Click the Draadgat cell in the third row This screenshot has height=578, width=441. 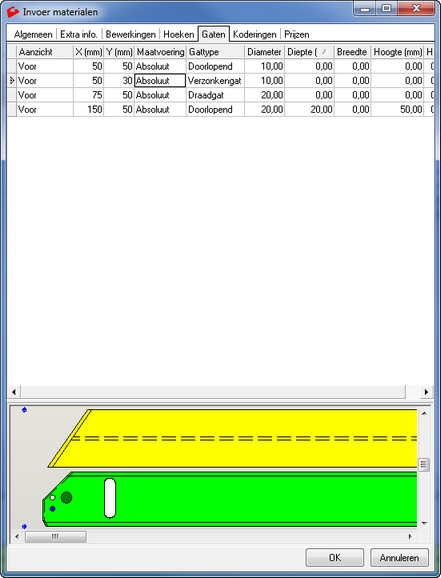pos(215,95)
